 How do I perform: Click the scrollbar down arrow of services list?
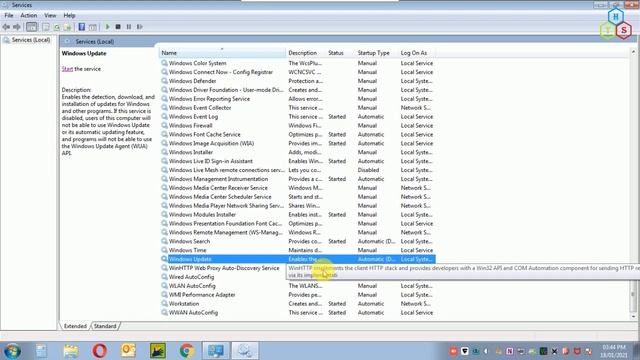click(x=633, y=316)
